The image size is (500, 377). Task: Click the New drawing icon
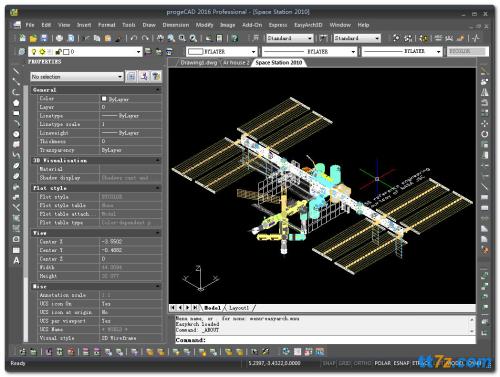[x=22, y=38]
